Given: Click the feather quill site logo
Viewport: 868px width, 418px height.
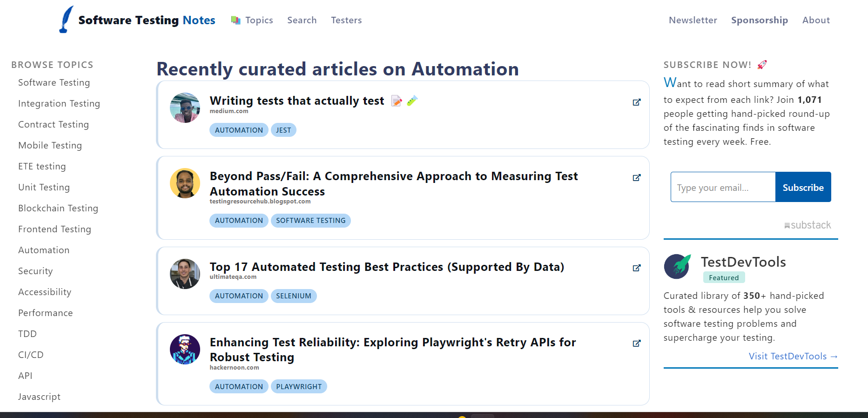Looking at the screenshot, I should coord(66,20).
